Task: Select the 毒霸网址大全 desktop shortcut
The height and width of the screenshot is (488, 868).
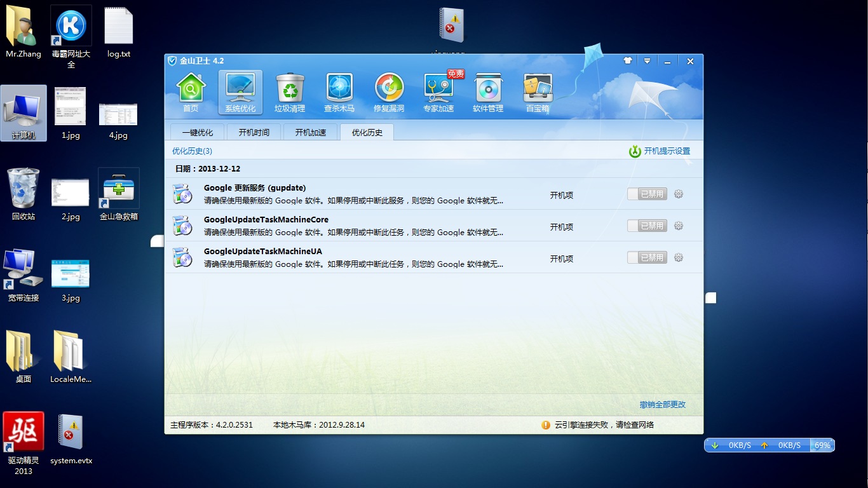Action: click(71, 37)
